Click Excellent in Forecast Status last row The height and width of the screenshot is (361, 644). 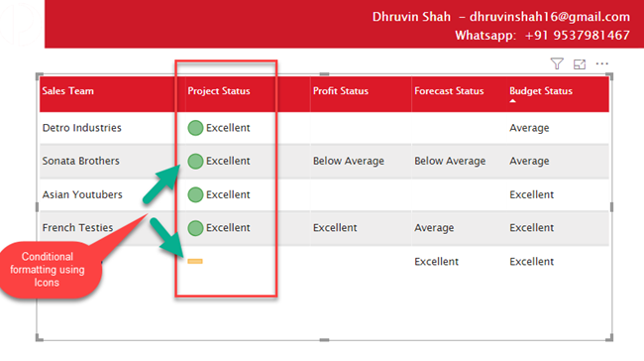(x=436, y=262)
